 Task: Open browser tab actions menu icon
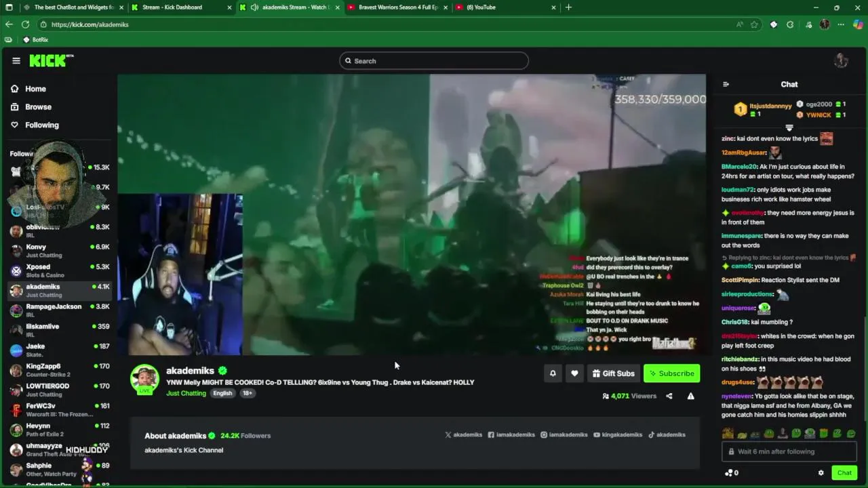[x=9, y=7]
